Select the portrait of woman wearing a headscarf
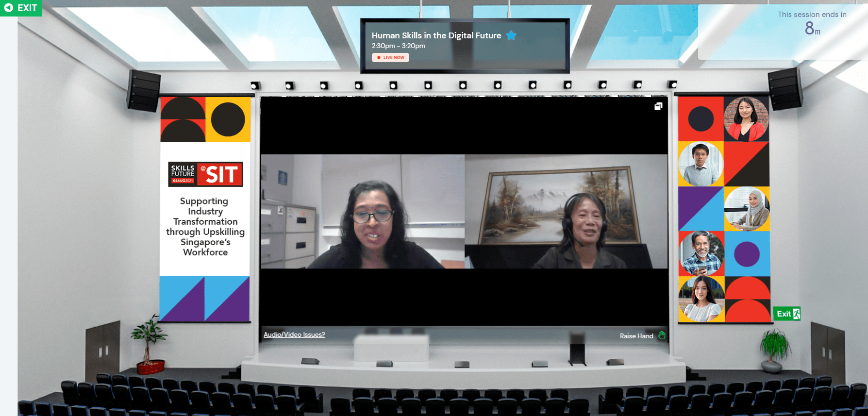 tap(747, 209)
